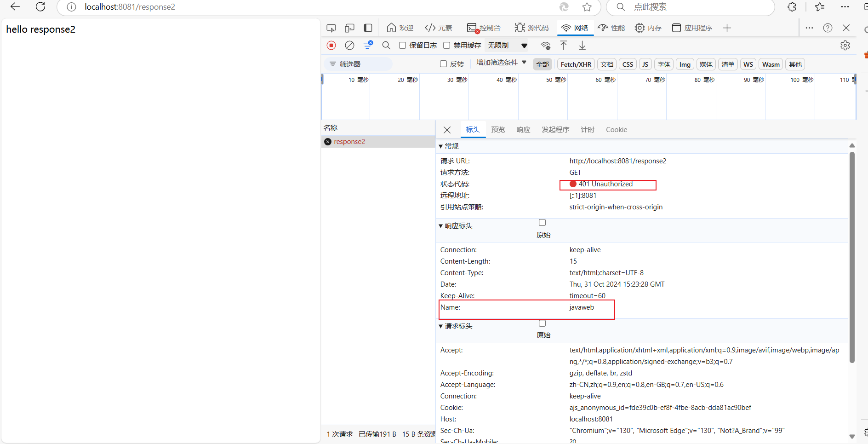Viewport: 868px width, 444px height.
Task: Add page to favorites with star icon
Action: pos(587,7)
